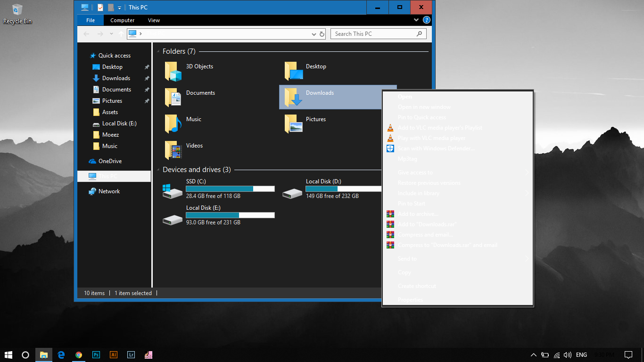Open the Documents folder in Folders list

tap(190, 98)
